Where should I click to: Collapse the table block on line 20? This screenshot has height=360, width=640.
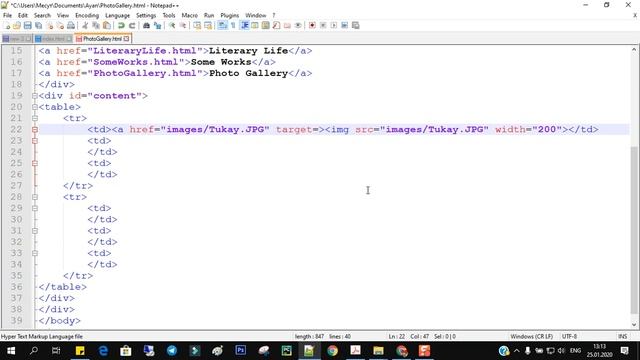[35, 107]
